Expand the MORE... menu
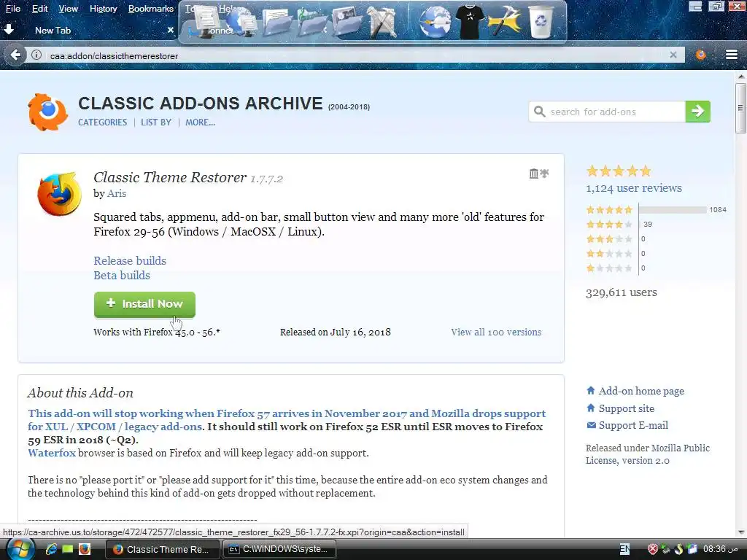Screen dimensions: 747x560 click(x=200, y=122)
